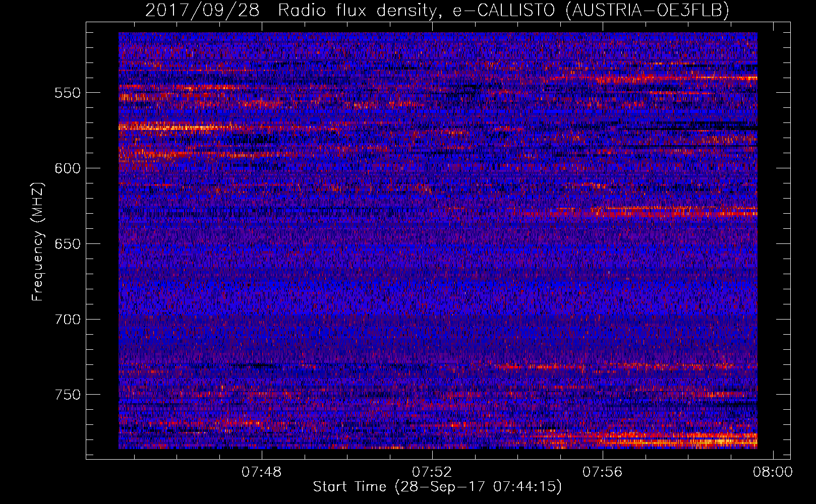This screenshot has width=816, height=504.
Task: Click the 07:56 time tick label
Action: [x=602, y=472]
